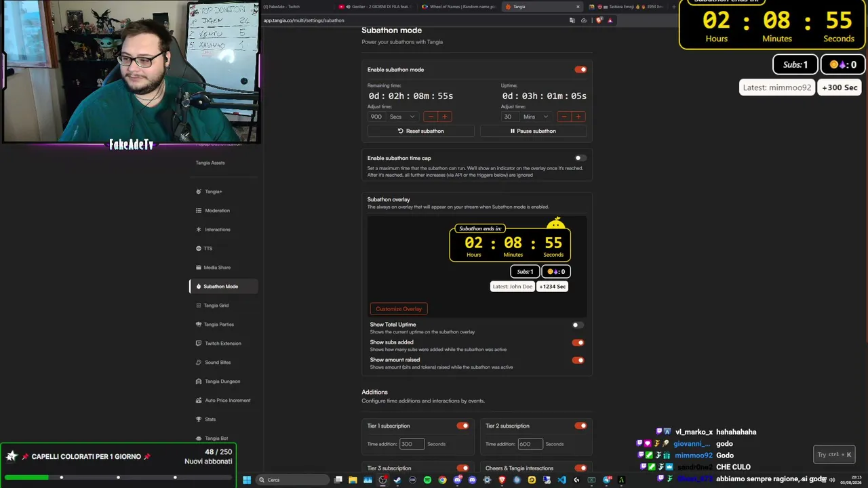Viewport: 868px width, 488px height.
Task: Click the translate icon in the address bar
Action: point(572,20)
